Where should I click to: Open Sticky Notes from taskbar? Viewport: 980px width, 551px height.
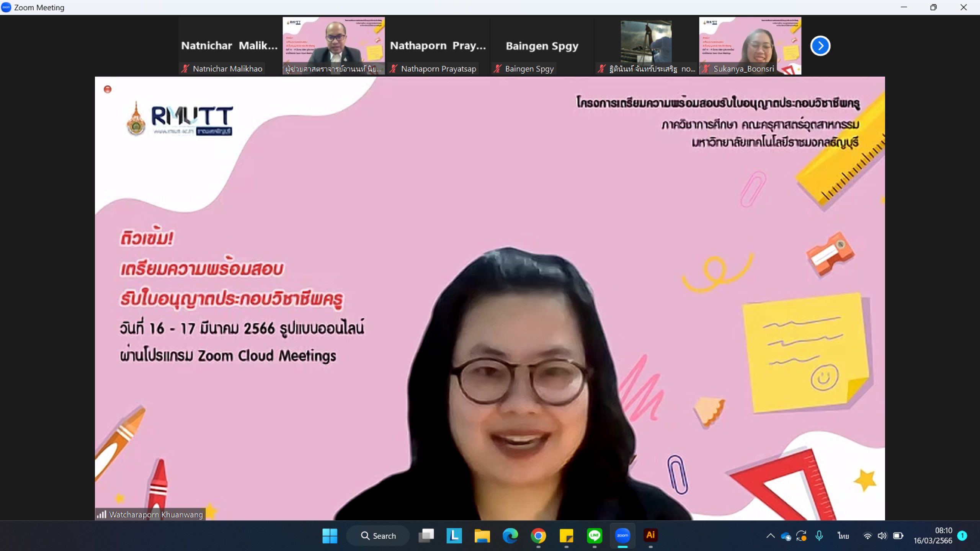[x=567, y=536]
